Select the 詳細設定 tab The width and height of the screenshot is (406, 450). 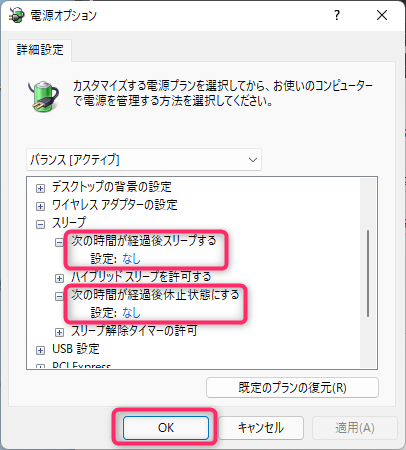40,50
